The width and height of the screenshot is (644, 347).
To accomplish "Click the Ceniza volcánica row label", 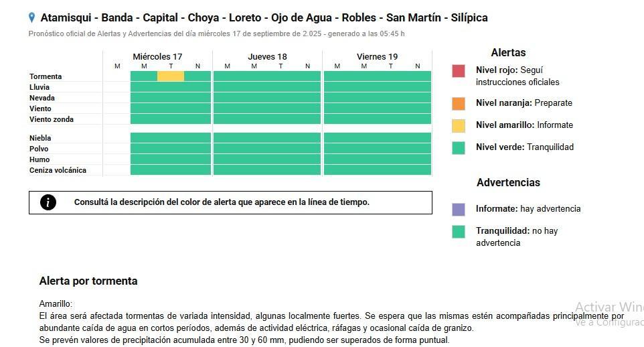I will pyautogui.click(x=58, y=170).
